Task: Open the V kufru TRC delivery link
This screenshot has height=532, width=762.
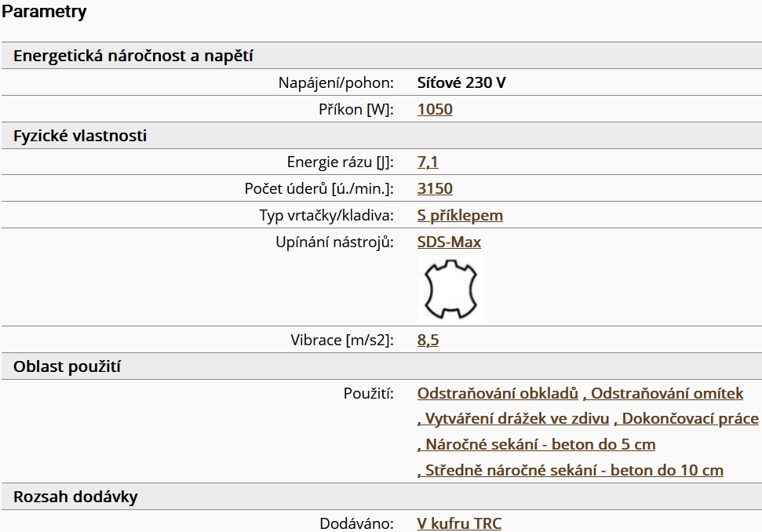Action: click(459, 523)
